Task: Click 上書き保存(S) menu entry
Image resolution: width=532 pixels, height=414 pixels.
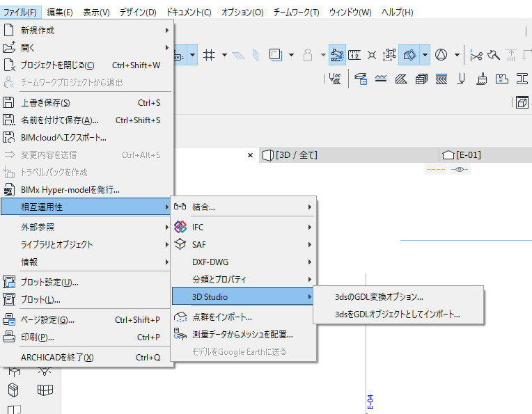Action: (x=86, y=103)
